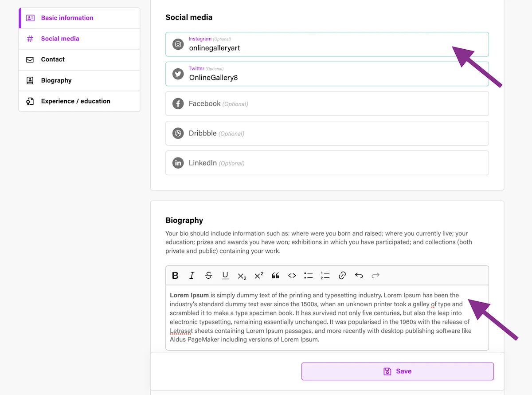Click the Experience / education sidebar icon

pos(30,101)
